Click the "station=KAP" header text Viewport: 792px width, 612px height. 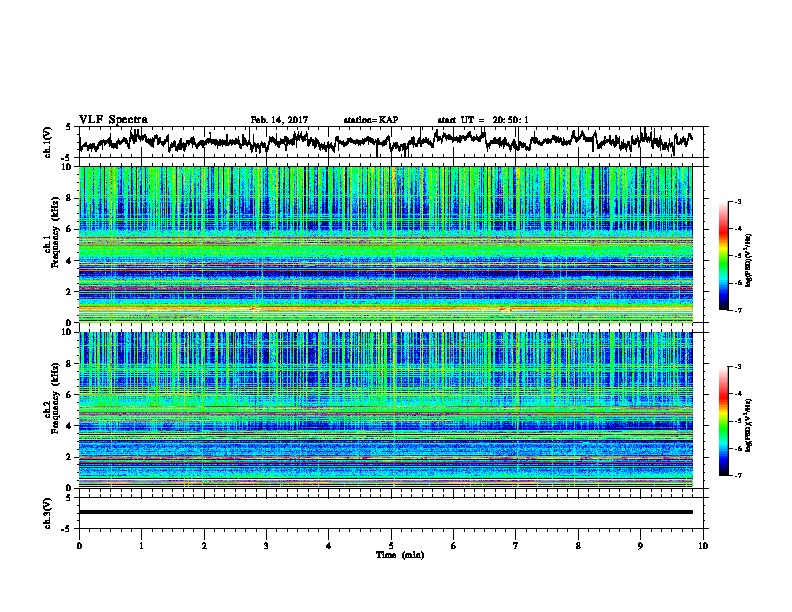371,120
